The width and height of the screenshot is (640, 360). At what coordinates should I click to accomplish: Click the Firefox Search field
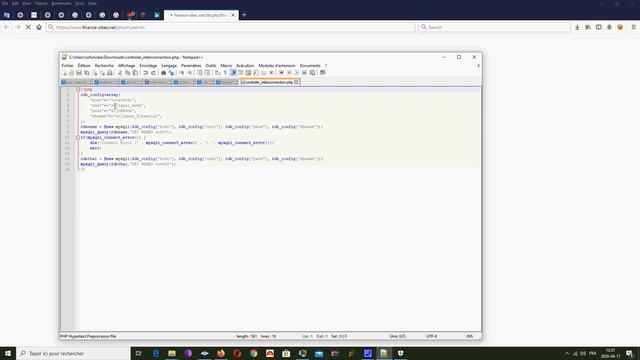[494, 27]
